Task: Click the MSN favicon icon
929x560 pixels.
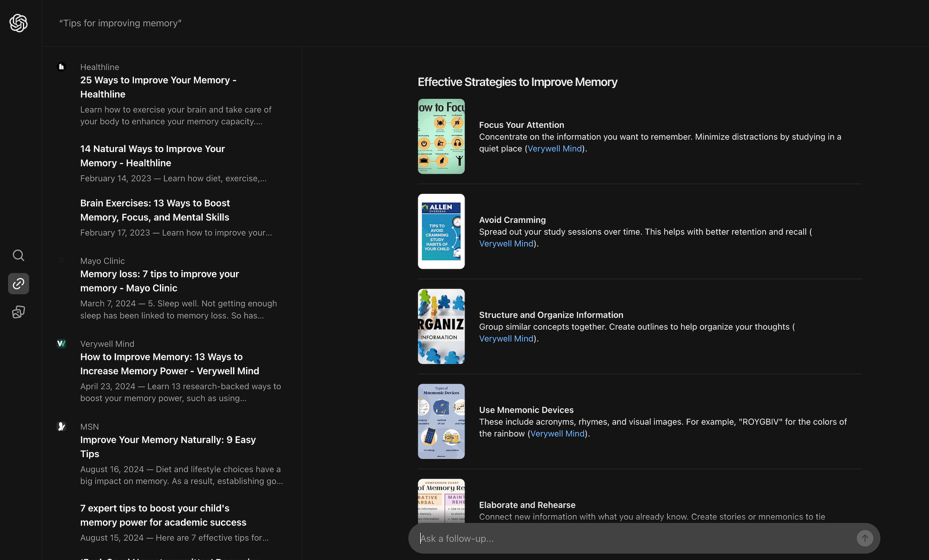Action: tap(61, 426)
